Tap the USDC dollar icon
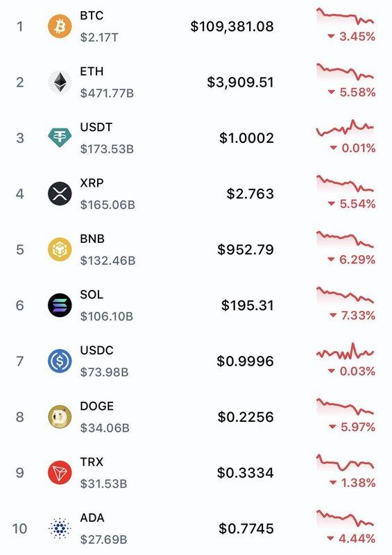The width and height of the screenshot is (392, 555). (x=60, y=361)
